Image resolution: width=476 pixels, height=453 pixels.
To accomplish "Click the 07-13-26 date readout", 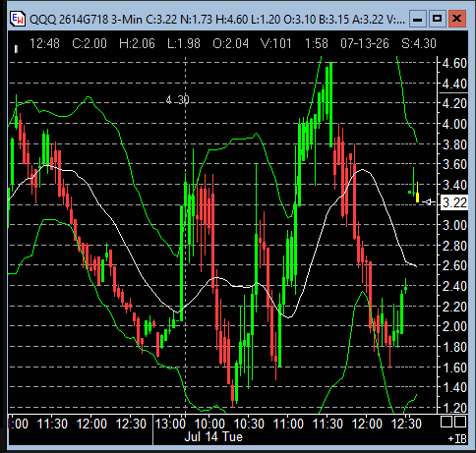I will click(365, 43).
